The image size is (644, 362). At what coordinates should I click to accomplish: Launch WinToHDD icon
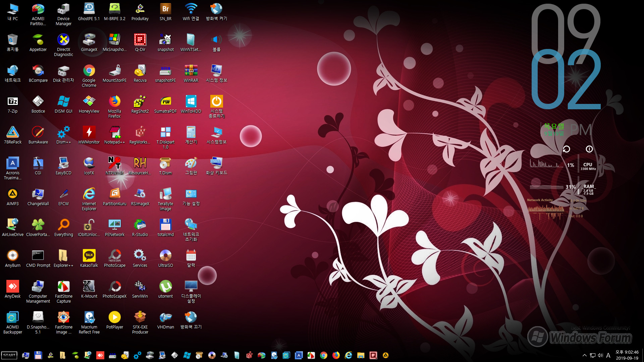(191, 104)
